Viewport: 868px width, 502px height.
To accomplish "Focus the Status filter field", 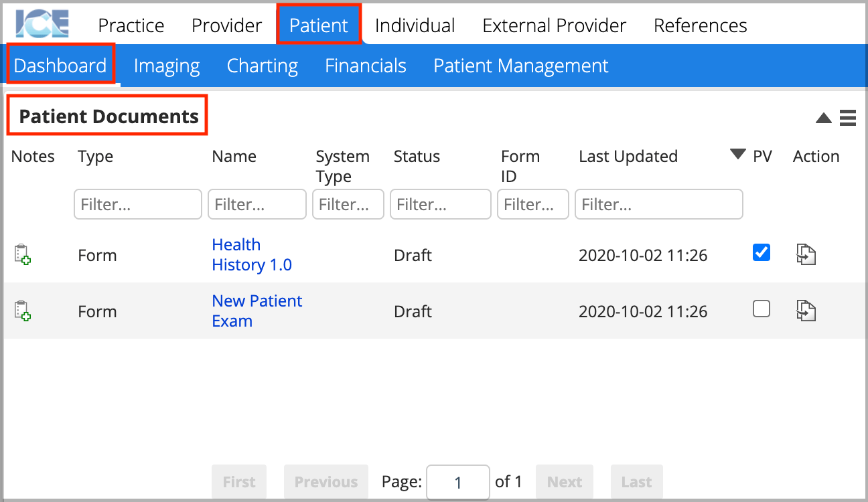I will (441, 204).
